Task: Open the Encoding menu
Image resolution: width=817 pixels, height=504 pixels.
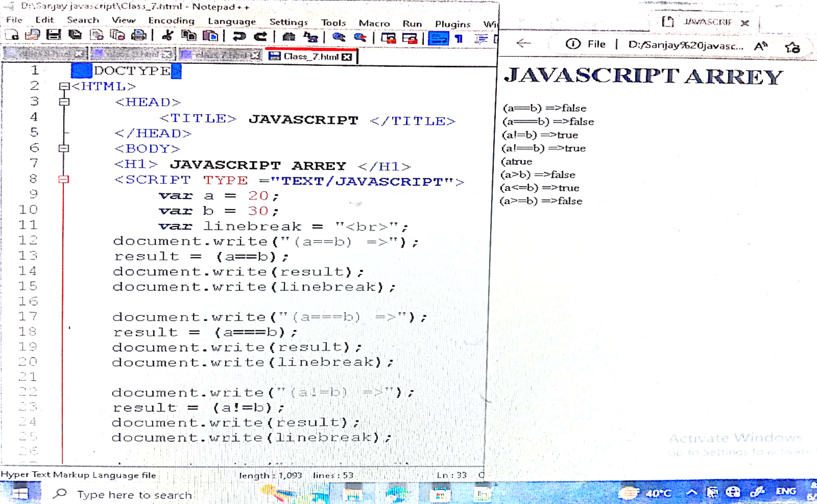Action: (x=171, y=21)
